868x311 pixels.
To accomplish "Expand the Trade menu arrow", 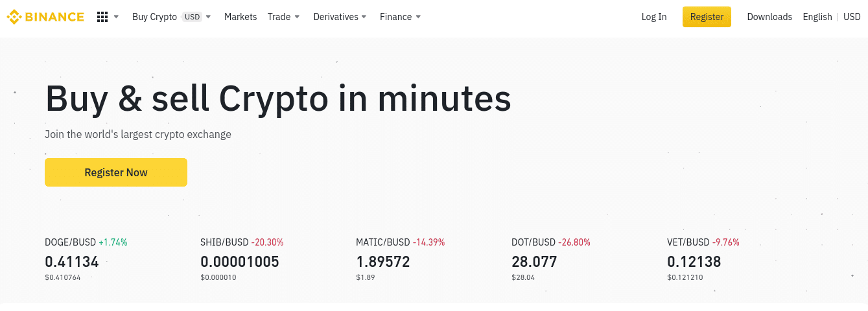I will point(297,17).
